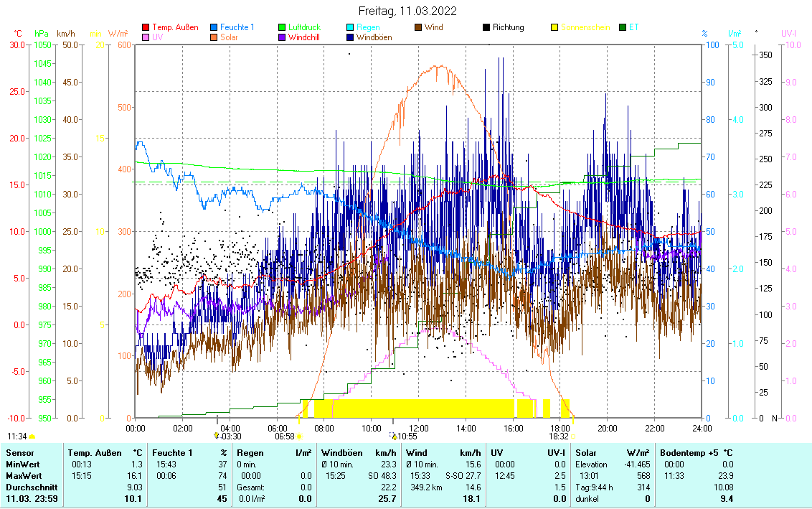Click the brown Wind legend square

coord(418,27)
